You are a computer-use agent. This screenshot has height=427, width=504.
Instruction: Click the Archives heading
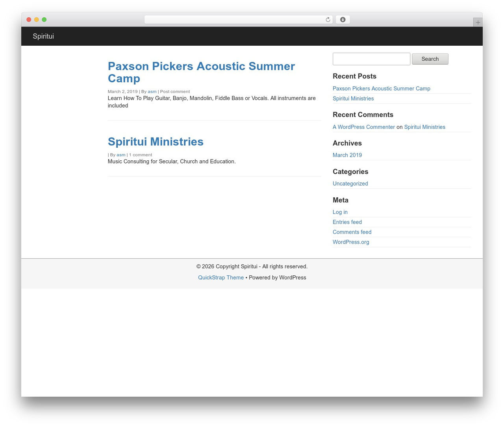pos(347,143)
